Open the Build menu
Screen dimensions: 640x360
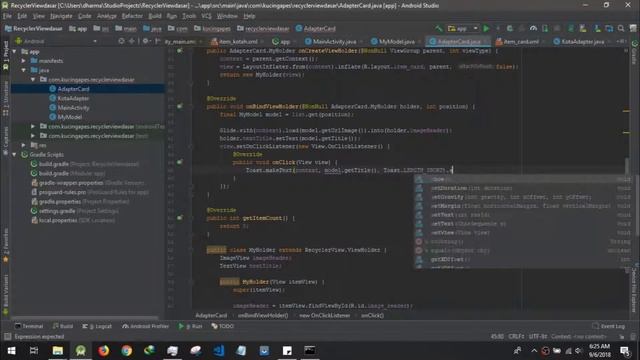[155, 16]
